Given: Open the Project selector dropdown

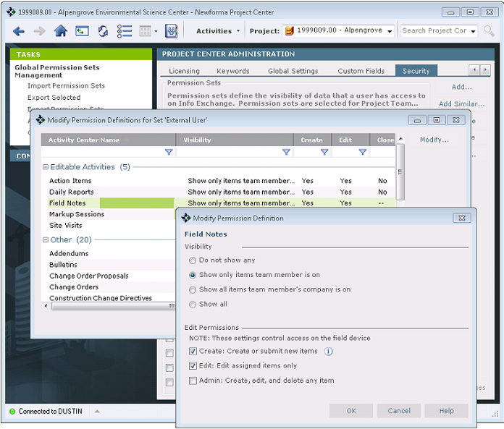Looking at the screenshot, I should [x=390, y=31].
